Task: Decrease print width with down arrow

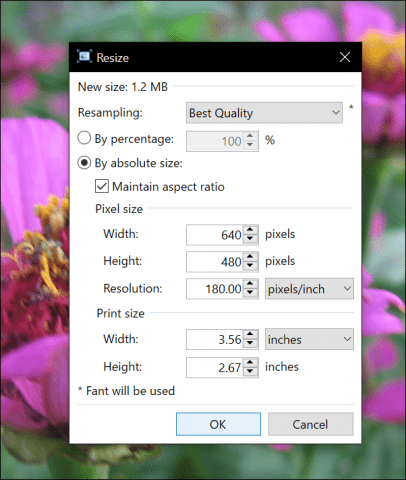Action: pyautogui.click(x=250, y=343)
